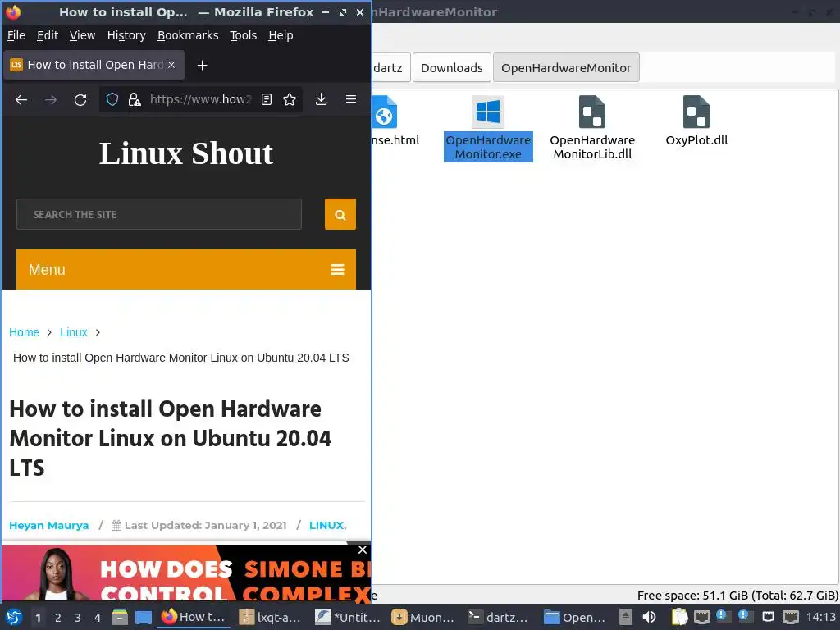Click the orange site search button
This screenshot has width=840, height=630.
340,214
